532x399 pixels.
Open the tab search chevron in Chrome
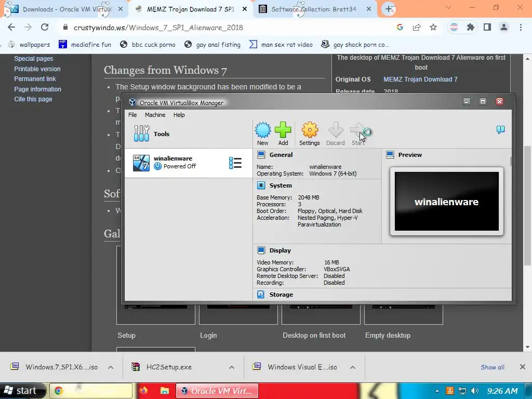448,7
